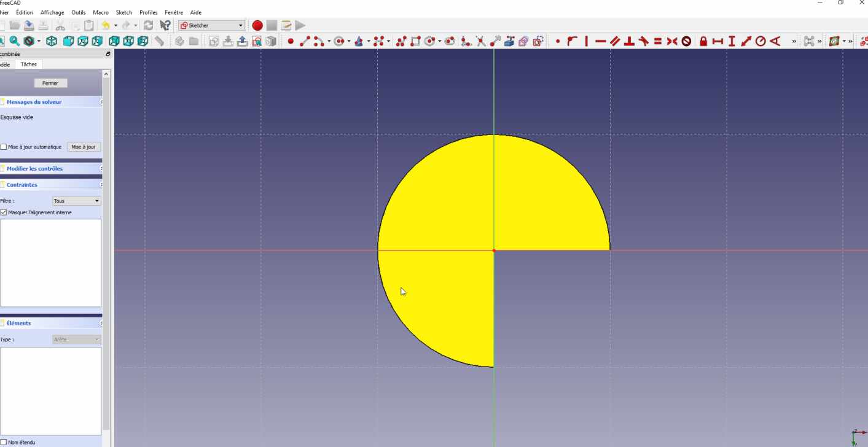Open the Outils menu
The height and width of the screenshot is (447, 868).
(x=79, y=12)
